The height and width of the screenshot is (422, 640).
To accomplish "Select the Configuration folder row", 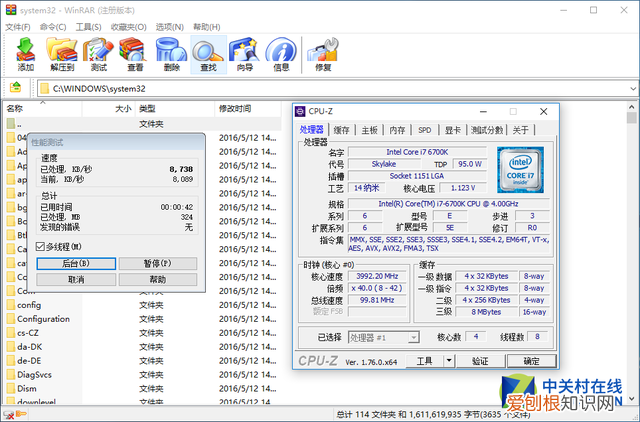I will click(142, 319).
